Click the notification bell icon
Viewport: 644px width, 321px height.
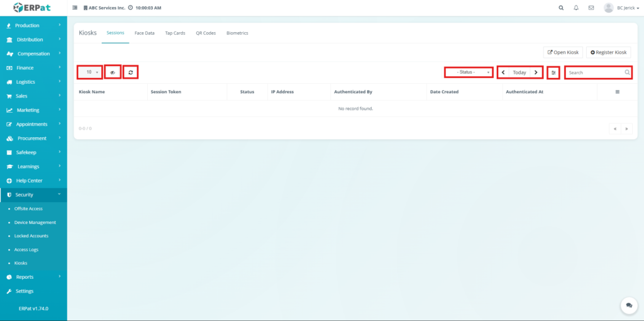[x=576, y=8]
